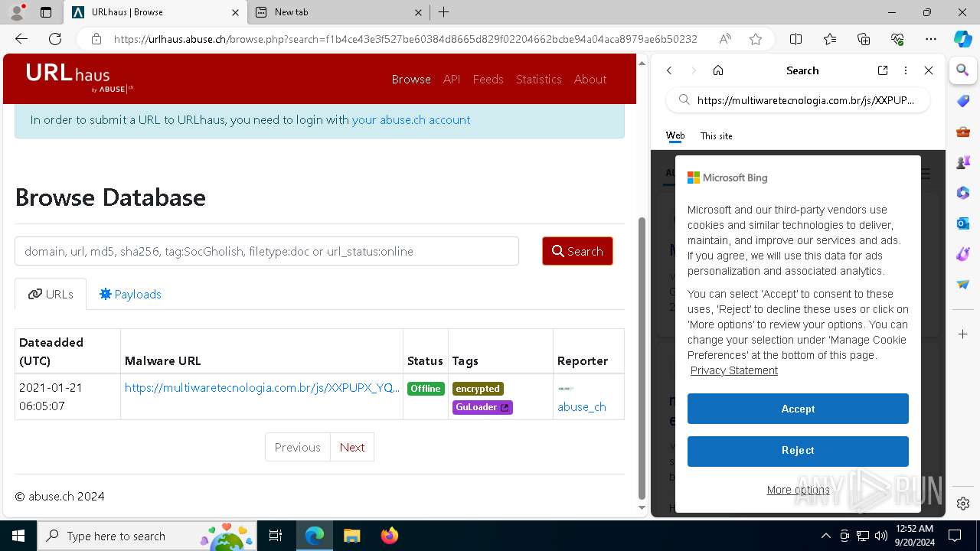Open the multiwaretecnologia malware URL link
Image resolution: width=980 pixels, height=551 pixels.
(x=262, y=388)
